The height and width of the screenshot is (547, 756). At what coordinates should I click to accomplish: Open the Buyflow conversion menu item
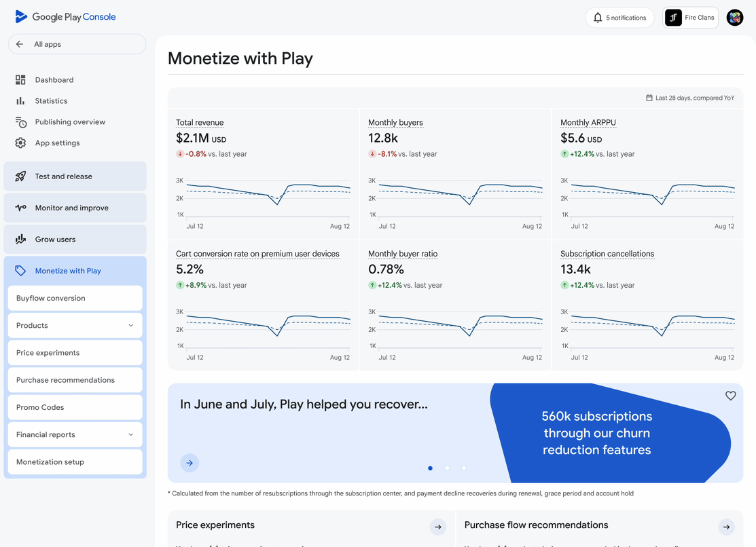[x=75, y=298]
